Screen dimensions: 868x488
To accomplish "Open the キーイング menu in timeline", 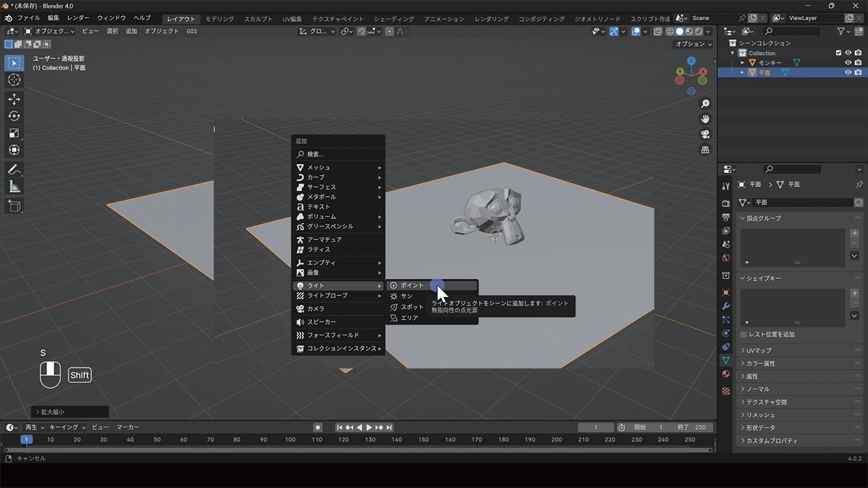I will click(67, 427).
